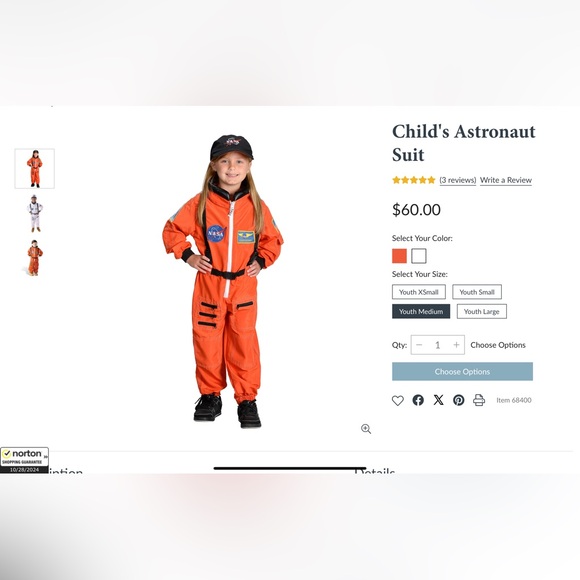
Task: View the white astronaut suit thumbnail
Action: [x=34, y=213]
